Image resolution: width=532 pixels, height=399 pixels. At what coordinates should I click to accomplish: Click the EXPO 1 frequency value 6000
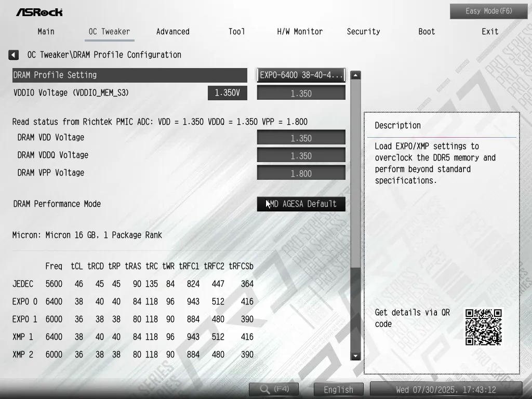pos(54,319)
